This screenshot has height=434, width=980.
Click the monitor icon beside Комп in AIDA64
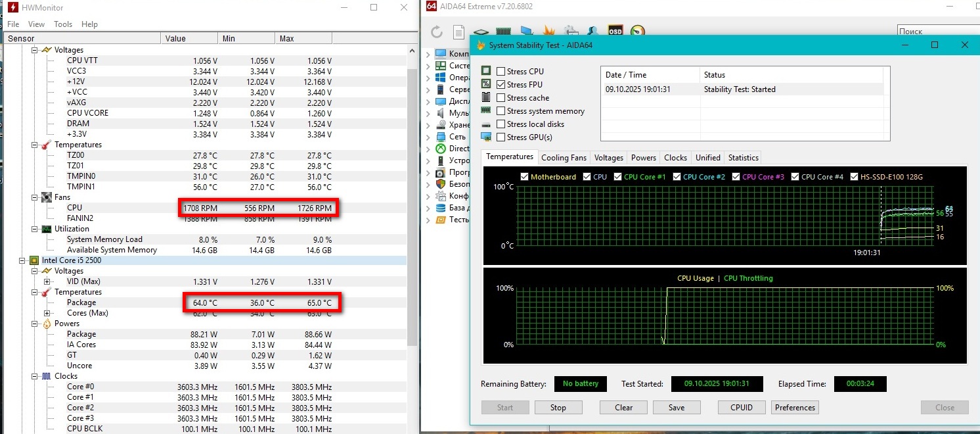coord(441,53)
